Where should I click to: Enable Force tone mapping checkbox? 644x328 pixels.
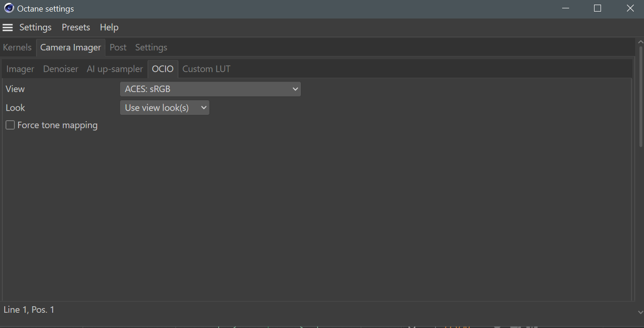coord(10,125)
